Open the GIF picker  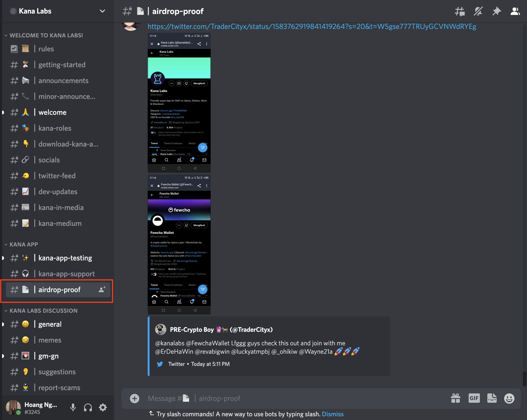tap(474, 399)
